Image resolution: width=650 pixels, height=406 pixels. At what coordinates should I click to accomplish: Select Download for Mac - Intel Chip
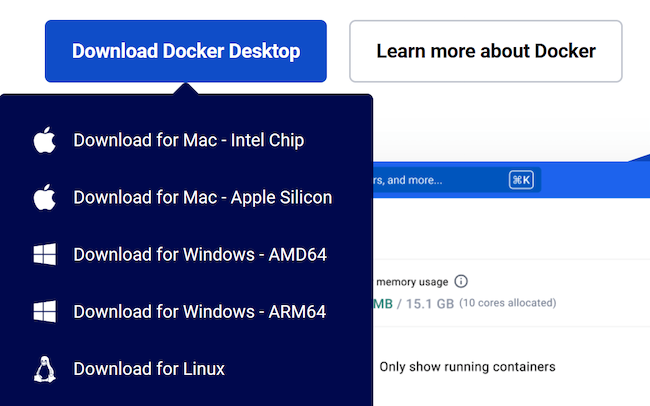(x=189, y=140)
